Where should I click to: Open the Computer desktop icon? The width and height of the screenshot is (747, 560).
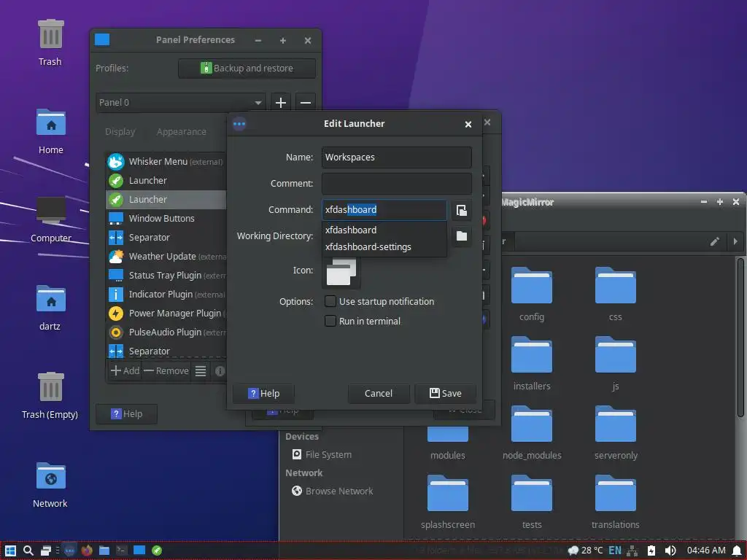point(50,218)
